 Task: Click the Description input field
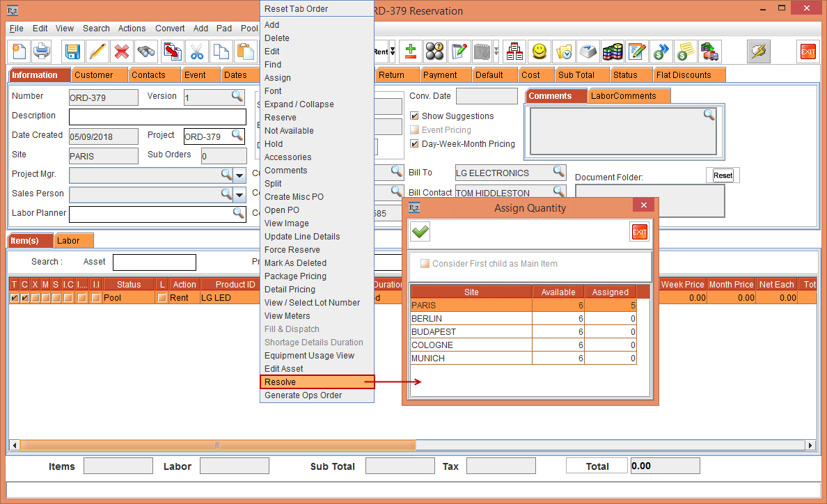tap(157, 116)
